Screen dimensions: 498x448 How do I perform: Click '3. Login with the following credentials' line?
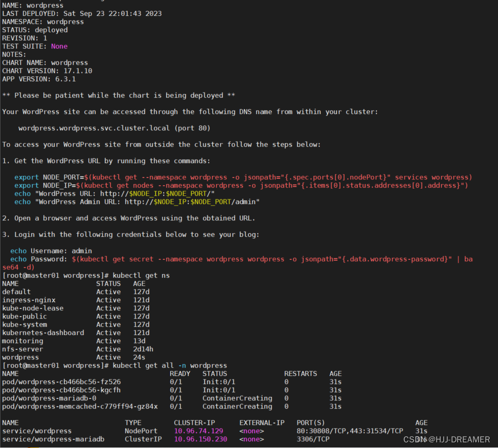(131, 235)
